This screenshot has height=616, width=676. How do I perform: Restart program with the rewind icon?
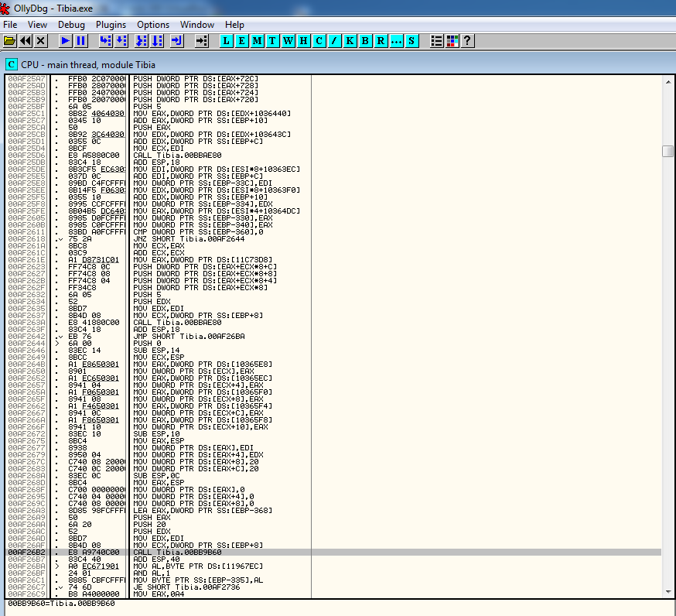coord(26,41)
